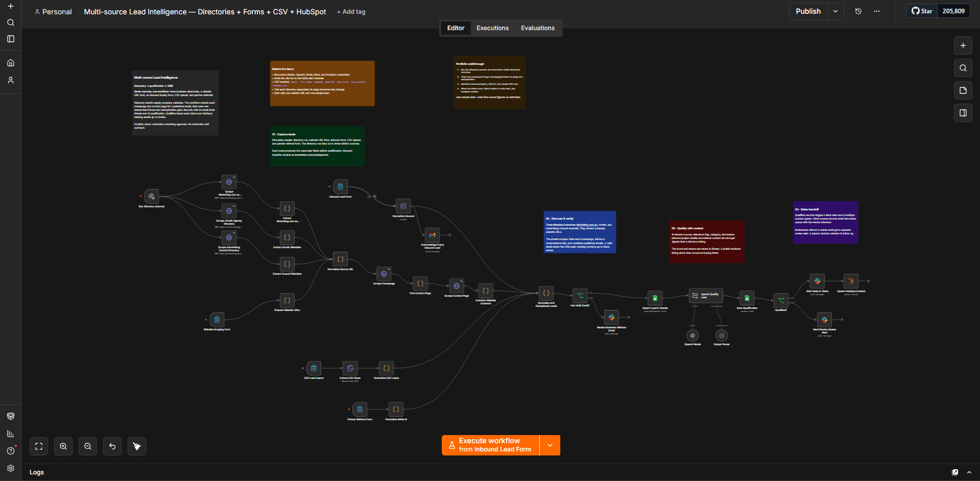Open the Upsert Lead in Sheets node
980x481 pixels.
[655, 298]
